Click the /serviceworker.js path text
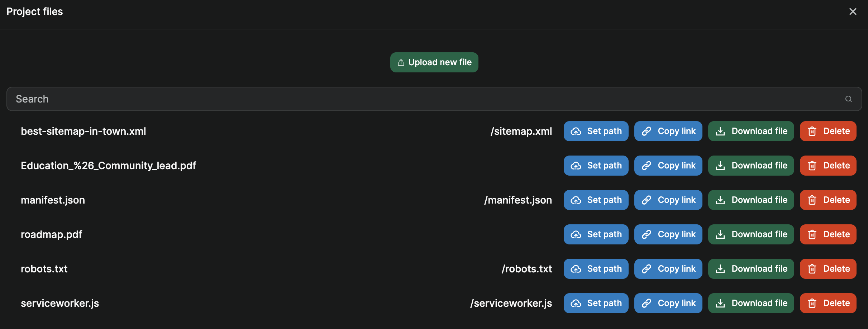Viewport: 868px width, 329px height. [510, 303]
